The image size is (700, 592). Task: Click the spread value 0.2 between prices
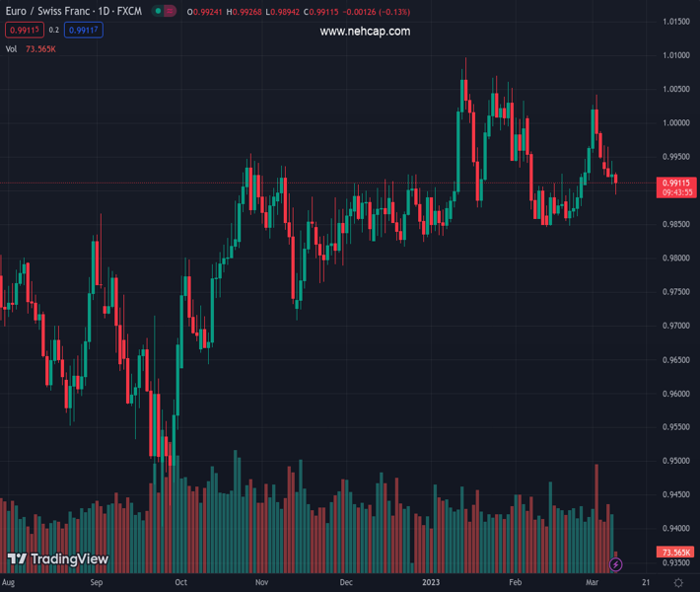[54, 31]
